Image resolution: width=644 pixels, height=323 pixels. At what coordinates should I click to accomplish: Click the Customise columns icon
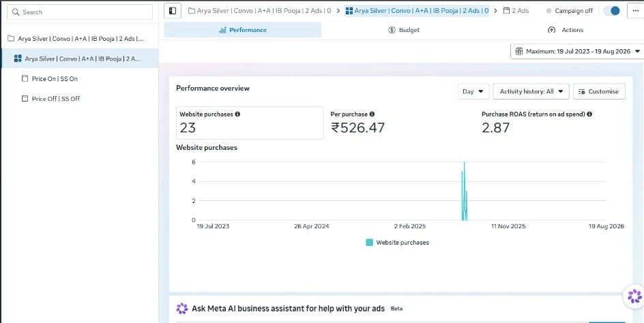581,91
